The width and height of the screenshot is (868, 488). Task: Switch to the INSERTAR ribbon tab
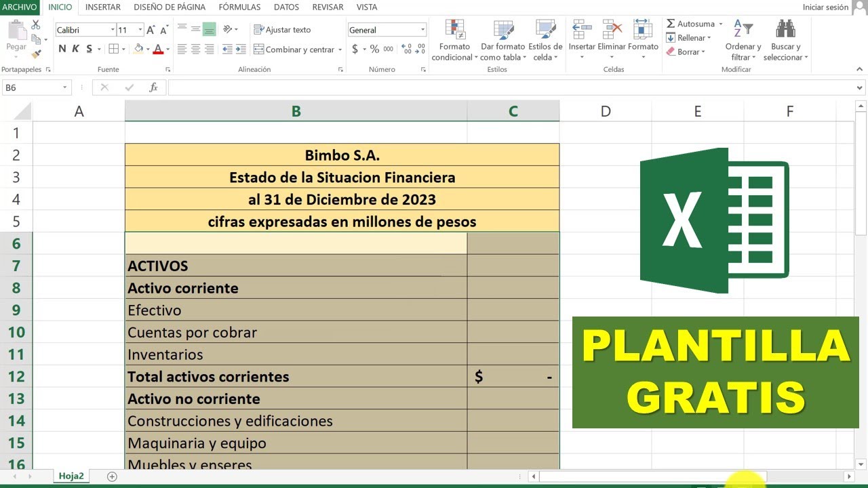103,7
